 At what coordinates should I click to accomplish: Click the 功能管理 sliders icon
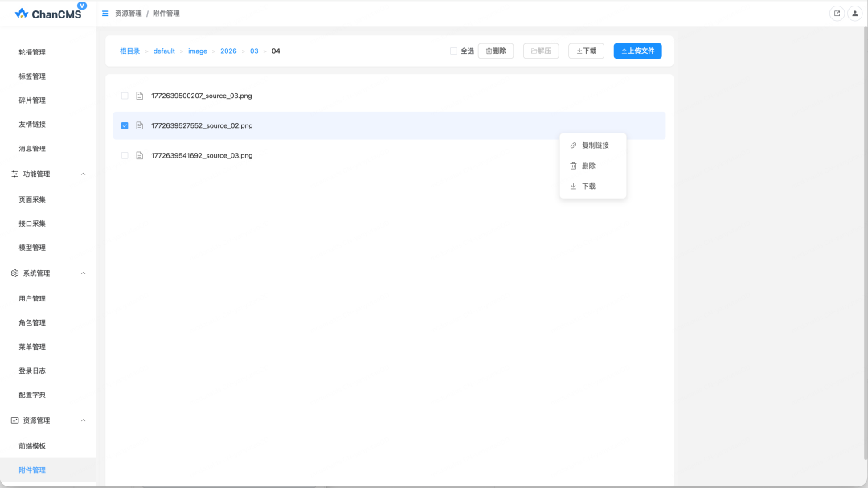pos(14,174)
